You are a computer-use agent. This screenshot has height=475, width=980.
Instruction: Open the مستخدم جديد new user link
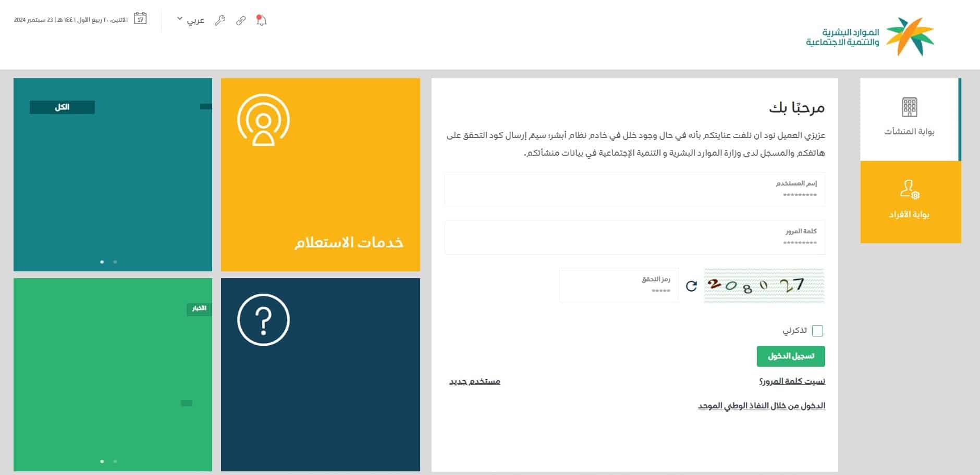click(475, 381)
